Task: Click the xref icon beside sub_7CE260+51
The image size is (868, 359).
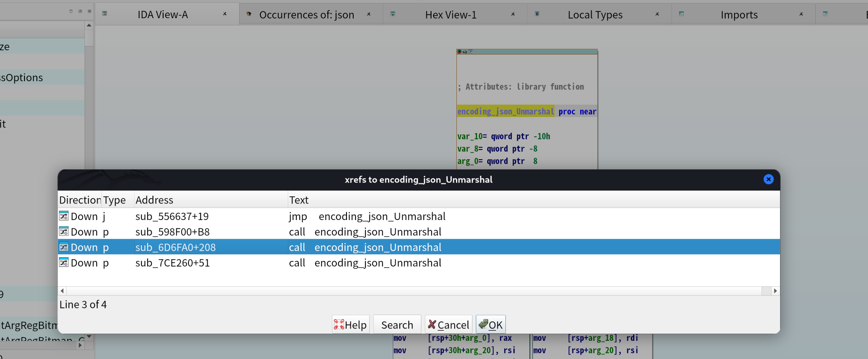Action: tap(64, 263)
